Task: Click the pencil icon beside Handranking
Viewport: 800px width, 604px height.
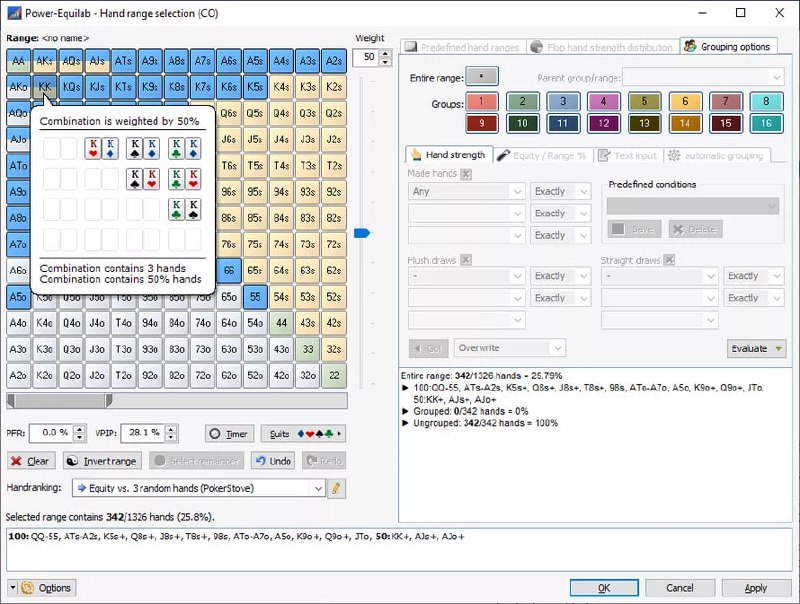Action: [x=336, y=488]
